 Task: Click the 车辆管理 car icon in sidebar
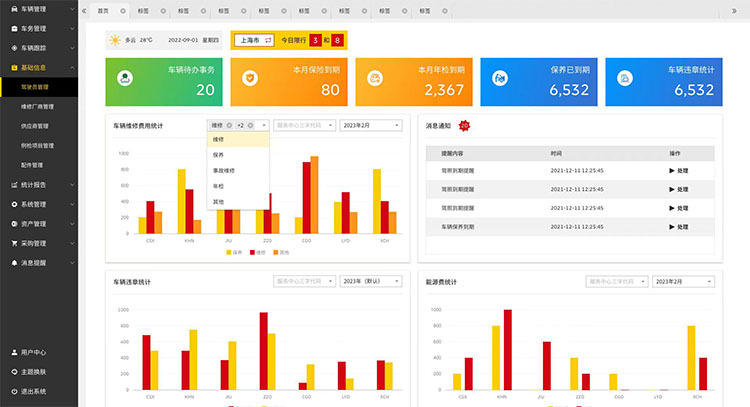point(14,9)
